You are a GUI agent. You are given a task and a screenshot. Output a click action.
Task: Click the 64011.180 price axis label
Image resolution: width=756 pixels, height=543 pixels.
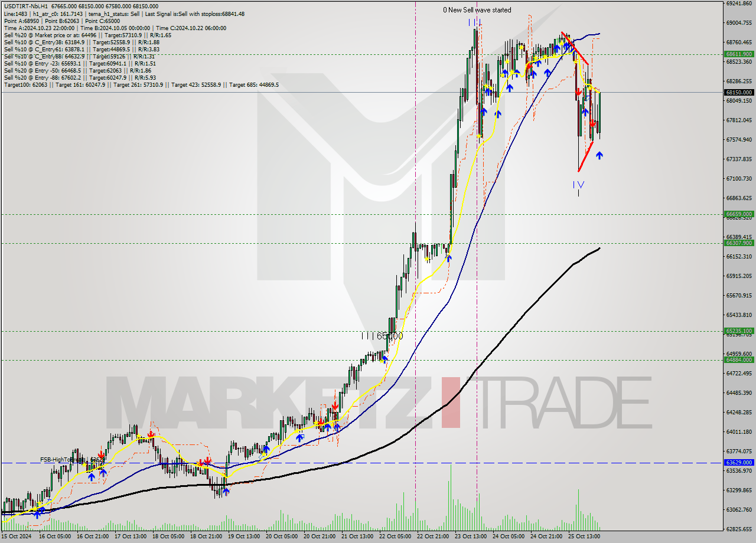pos(739,431)
